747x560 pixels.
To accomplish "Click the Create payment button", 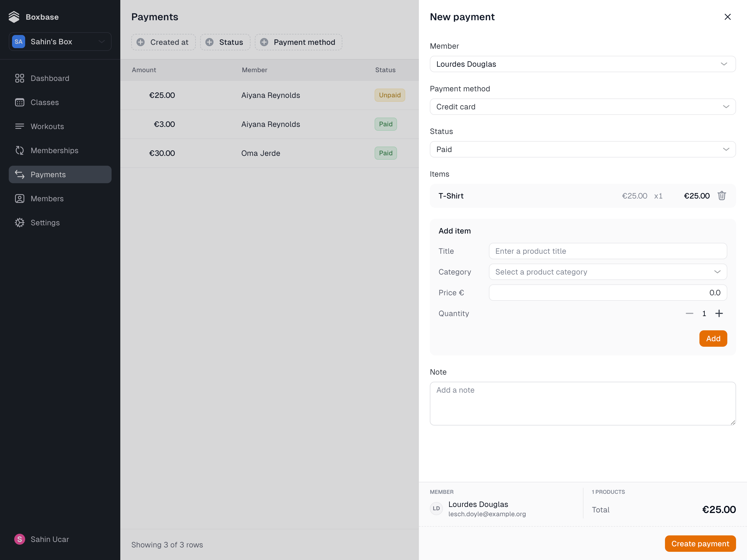I will pos(701,543).
